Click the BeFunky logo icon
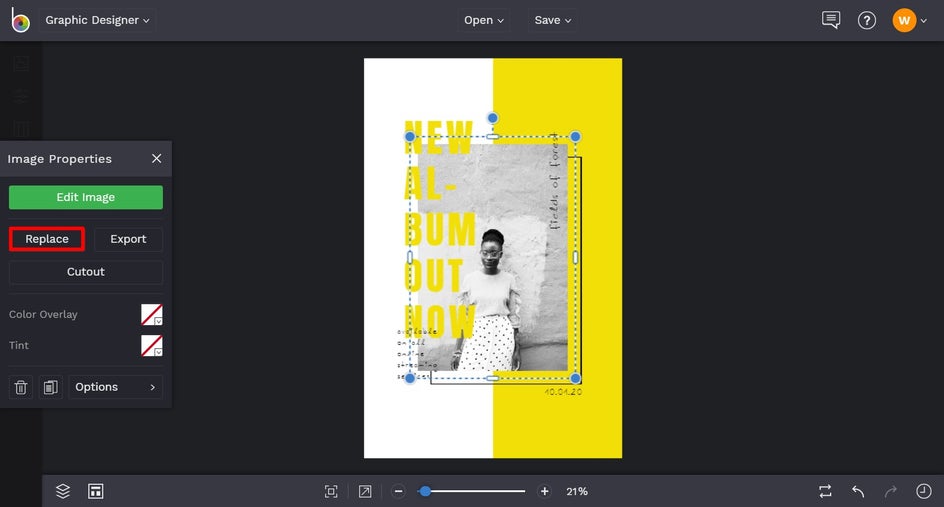Screen dimensions: 944x507 pyautogui.click(x=20, y=20)
